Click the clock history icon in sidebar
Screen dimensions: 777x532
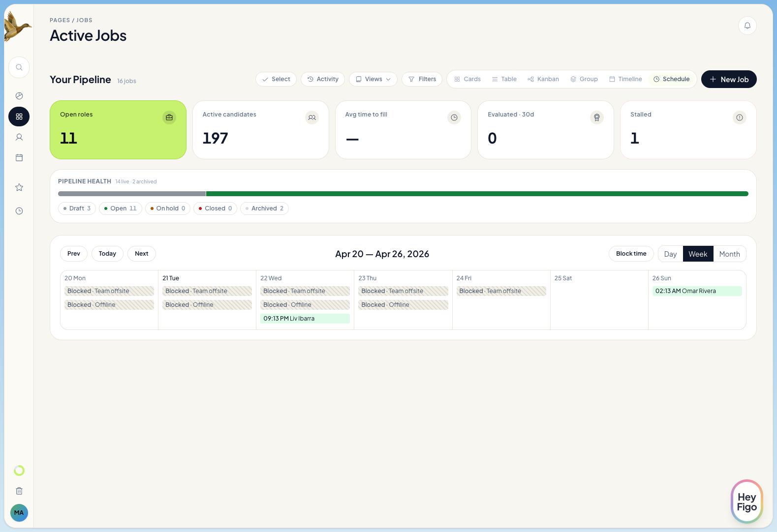[19, 211]
